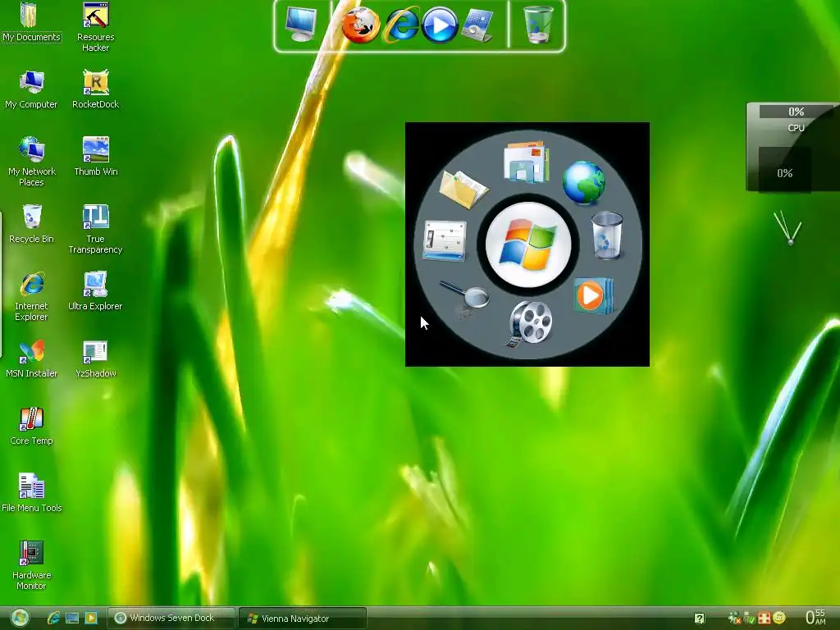Open My Network Places desktop icon

click(x=31, y=162)
